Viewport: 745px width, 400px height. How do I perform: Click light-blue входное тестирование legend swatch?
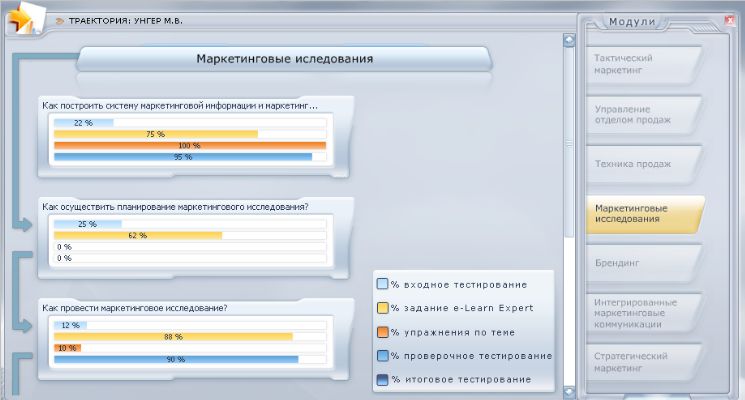pyautogui.click(x=382, y=284)
